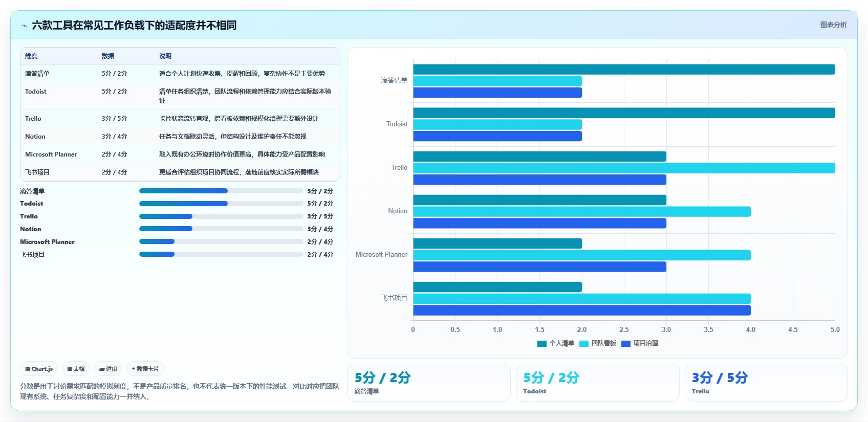This screenshot has height=422, width=868.
Task: Click the 数据 column header
Action: [108, 56]
